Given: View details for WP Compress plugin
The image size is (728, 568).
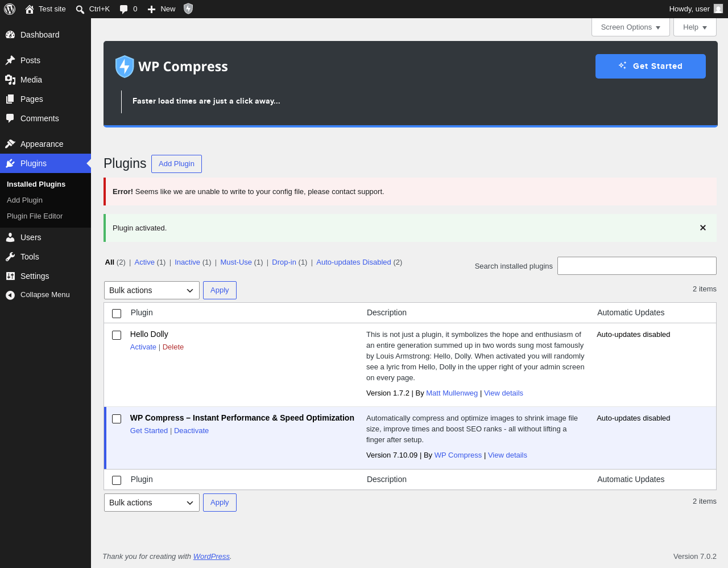Looking at the screenshot, I should tap(507, 455).
